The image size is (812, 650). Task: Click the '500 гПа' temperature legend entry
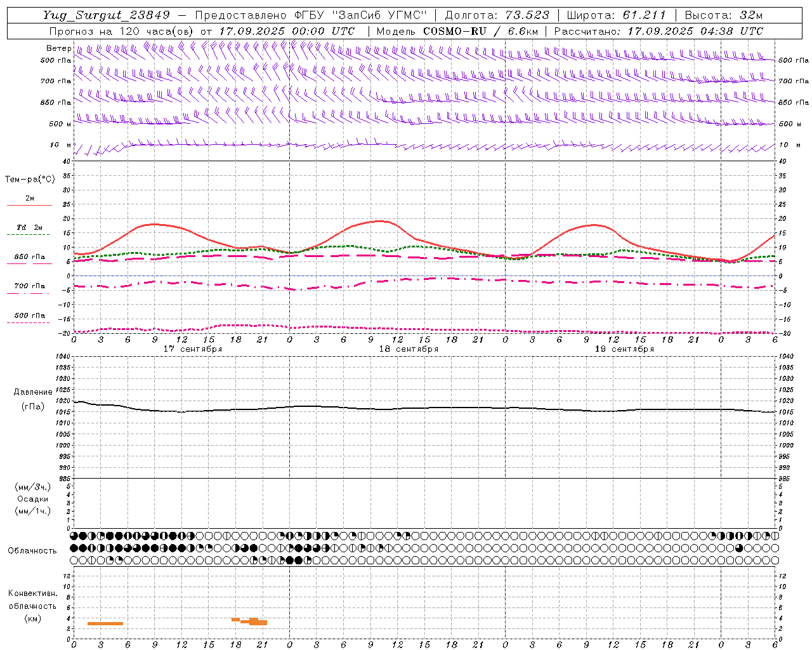[29, 315]
